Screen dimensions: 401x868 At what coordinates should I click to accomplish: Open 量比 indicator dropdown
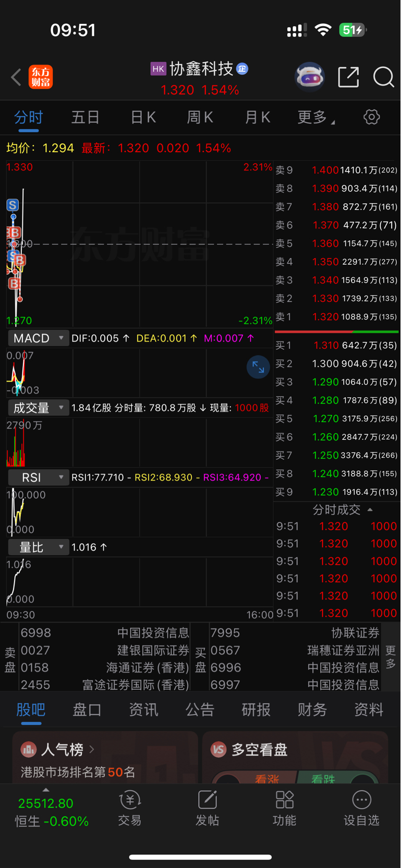pyautogui.click(x=38, y=547)
